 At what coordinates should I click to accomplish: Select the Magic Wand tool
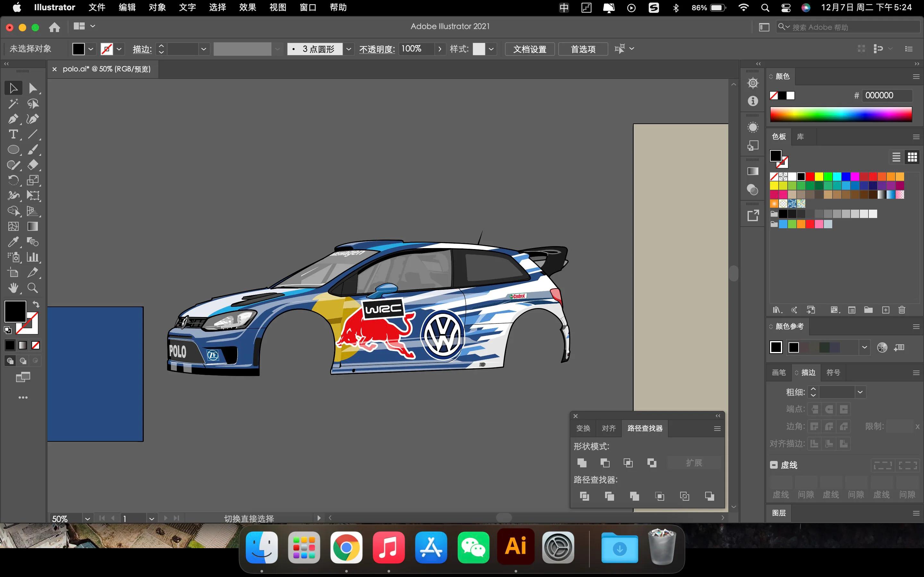pyautogui.click(x=13, y=104)
